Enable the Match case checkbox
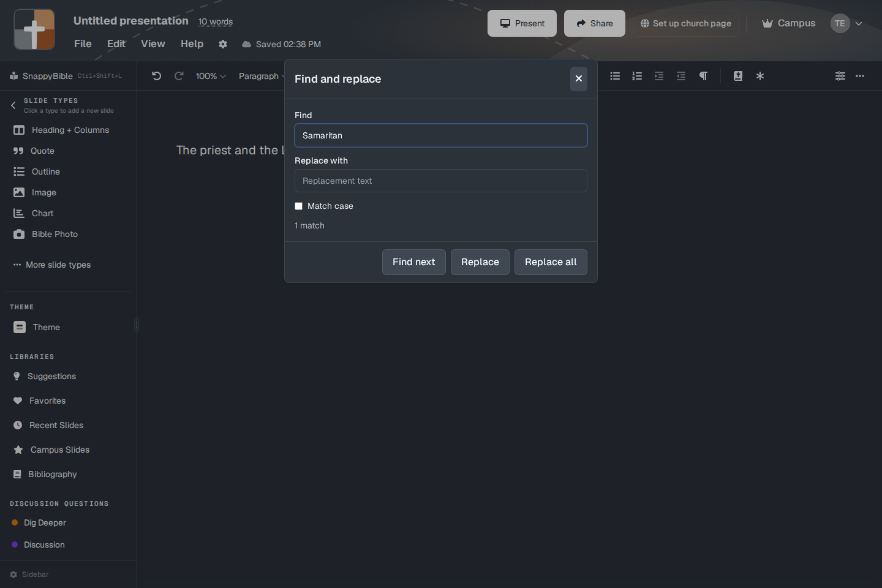882x588 pixels. tap(299, 206)
